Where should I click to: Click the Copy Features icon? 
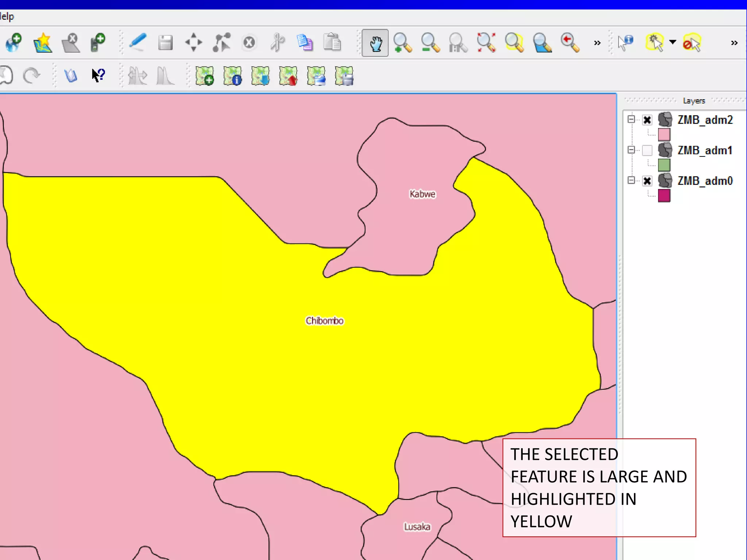[305, 43]
